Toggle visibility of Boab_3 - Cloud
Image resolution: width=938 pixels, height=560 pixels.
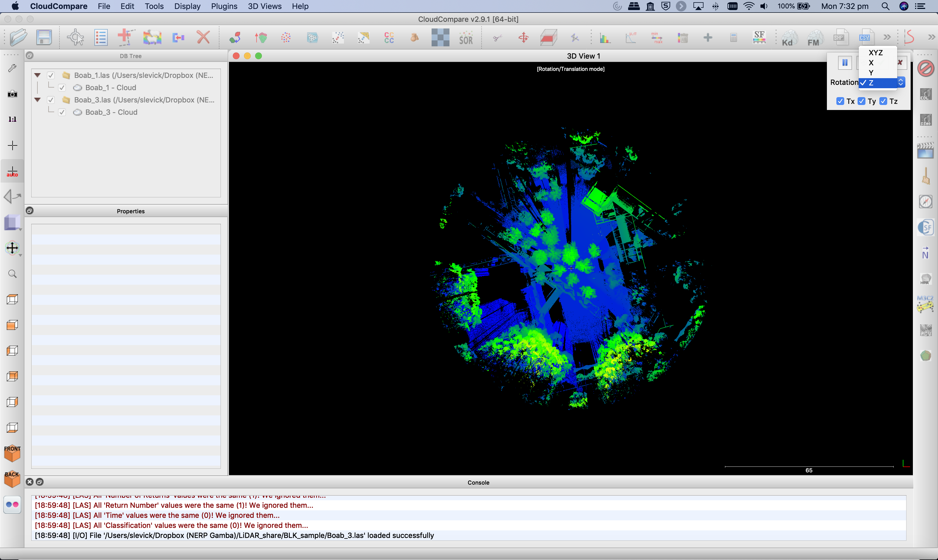(62, 112)
